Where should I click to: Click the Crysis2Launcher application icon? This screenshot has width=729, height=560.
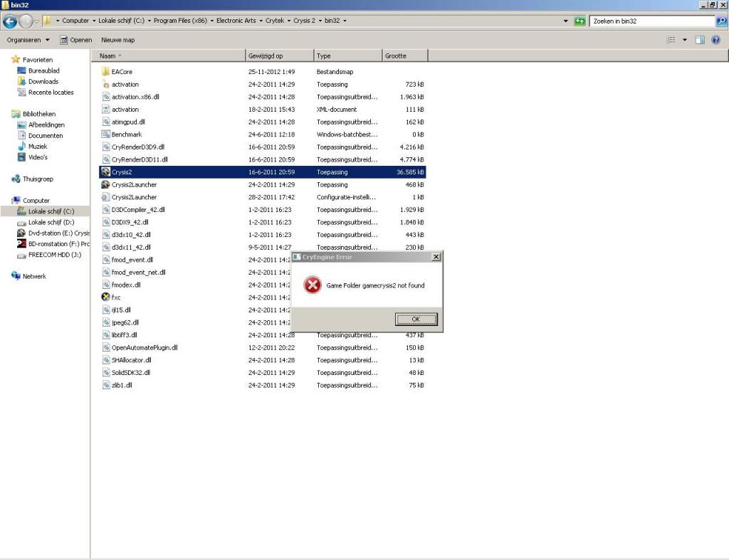[x=105, y=184]
